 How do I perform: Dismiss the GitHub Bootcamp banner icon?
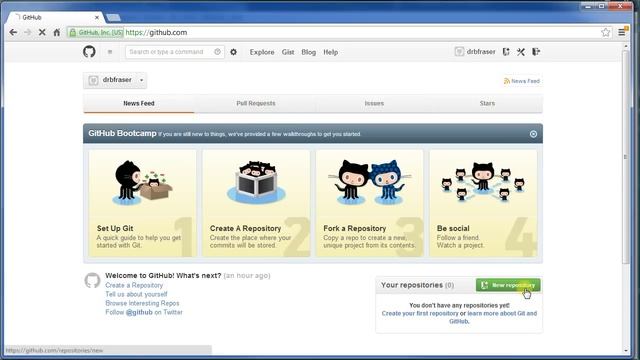pos(533,134)
